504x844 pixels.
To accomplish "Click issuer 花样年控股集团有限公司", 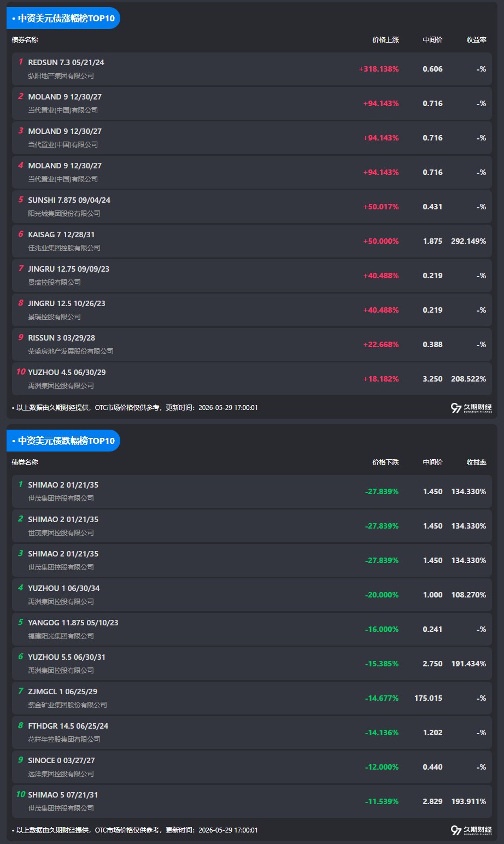I will pos(65,740).
